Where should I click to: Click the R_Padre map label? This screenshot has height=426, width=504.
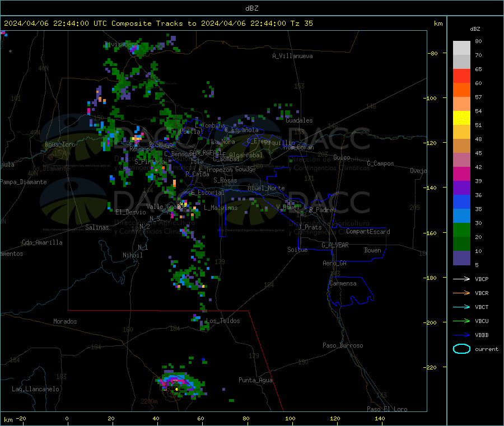[321, 210]
